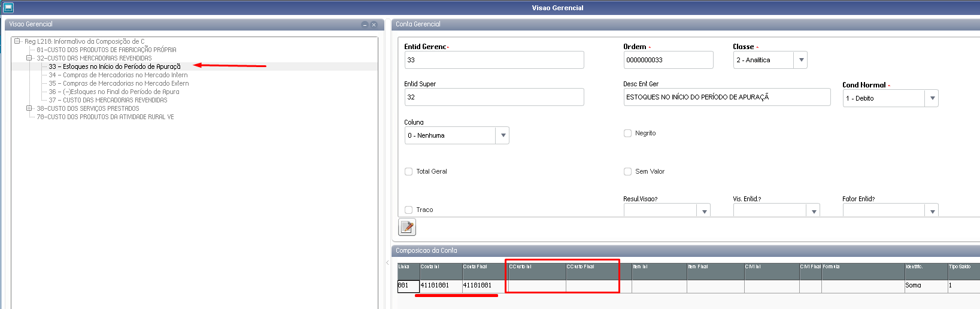The width and height of the screenshot is (980, 309).
Task: Click the panel splitter arrow left of Composicao da Conta
Action: click(387, 262)
